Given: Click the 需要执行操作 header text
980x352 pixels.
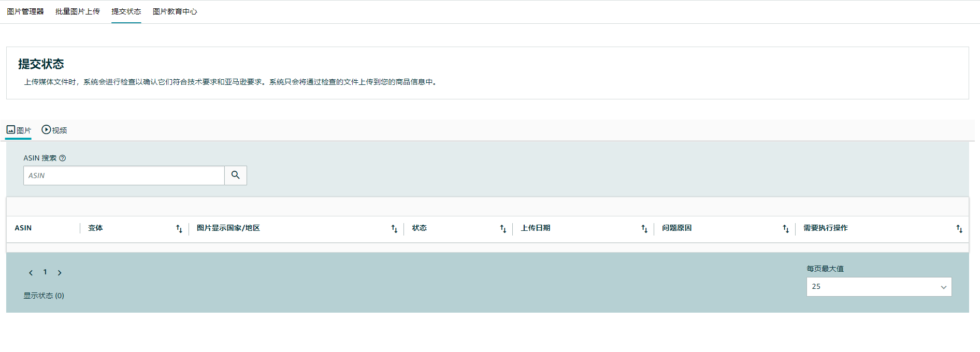Looking at the screenshot, I should coord(826,228).
